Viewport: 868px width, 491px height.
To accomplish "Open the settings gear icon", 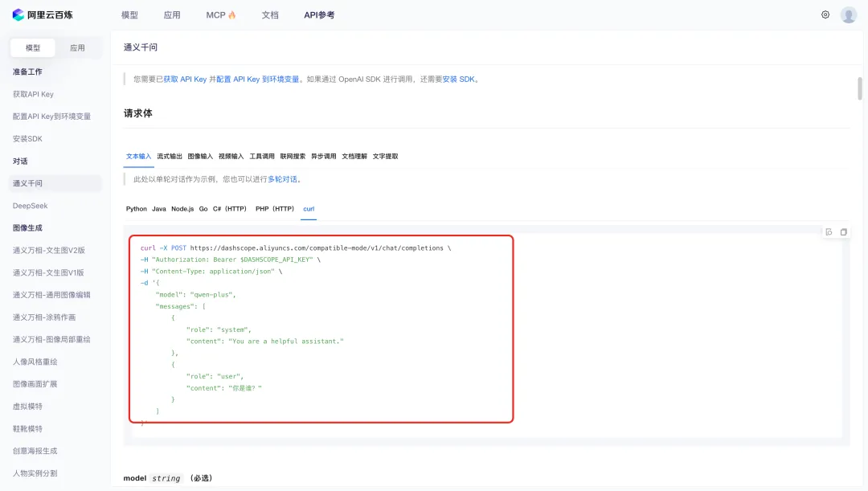I will 825,15.
